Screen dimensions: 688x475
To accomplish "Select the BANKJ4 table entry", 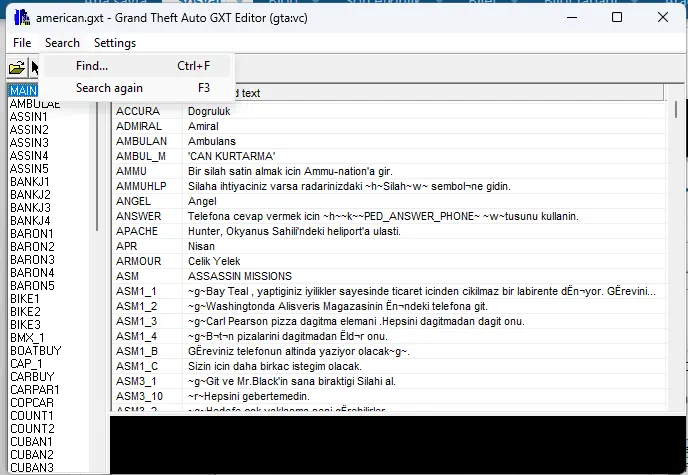I will 30,221.
